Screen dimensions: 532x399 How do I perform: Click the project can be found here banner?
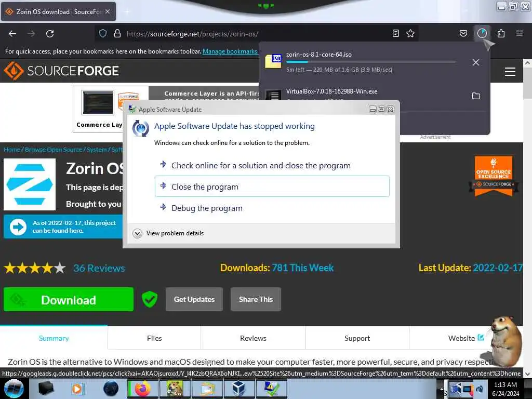tap(63, 227)
